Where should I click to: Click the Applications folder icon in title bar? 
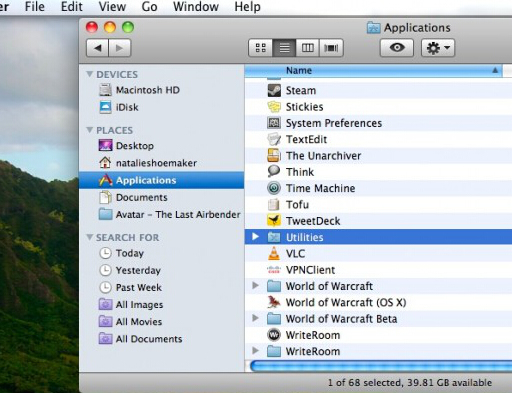tap(374, 28)
